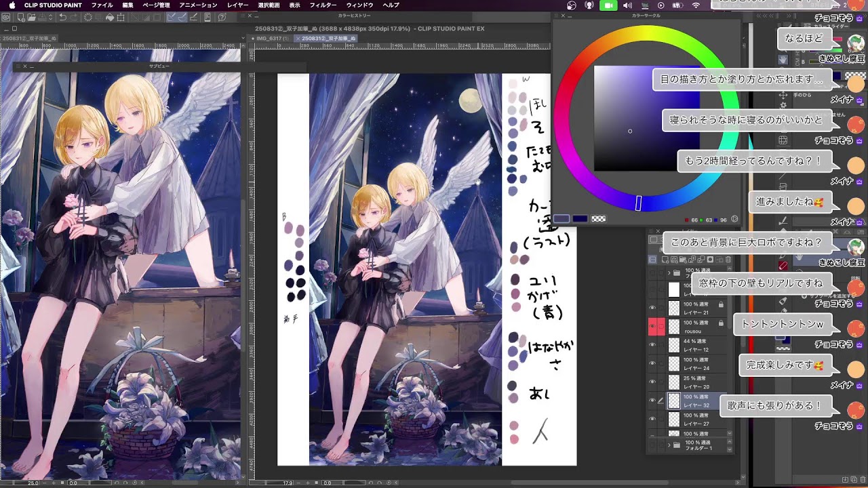
Task: Hide layer レイヤー 27 via its eye icon
Action: tap(652, 419)
